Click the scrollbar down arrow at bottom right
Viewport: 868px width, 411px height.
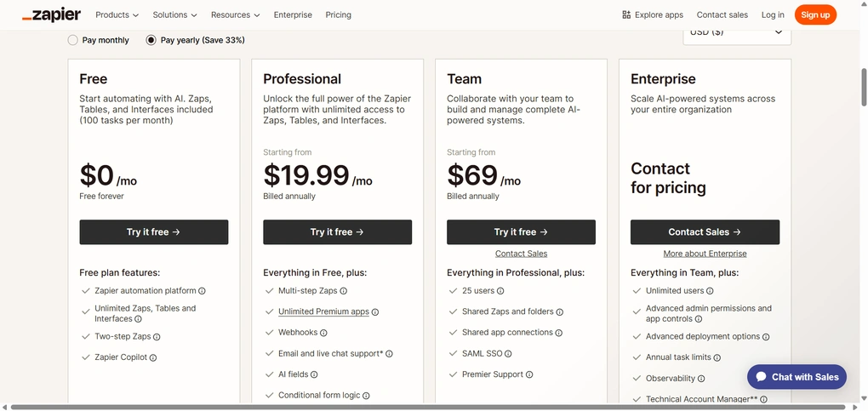click(x=864, y=398)
